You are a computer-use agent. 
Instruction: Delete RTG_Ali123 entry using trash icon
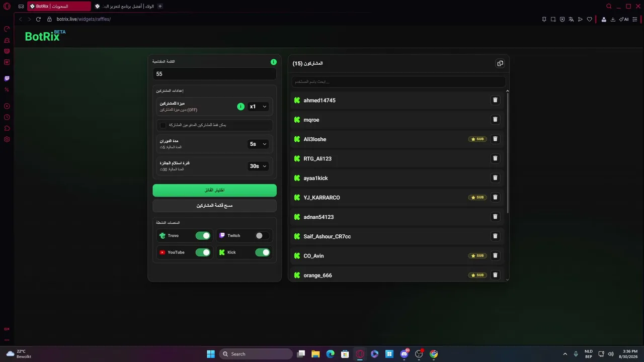[x=495, y=158]
